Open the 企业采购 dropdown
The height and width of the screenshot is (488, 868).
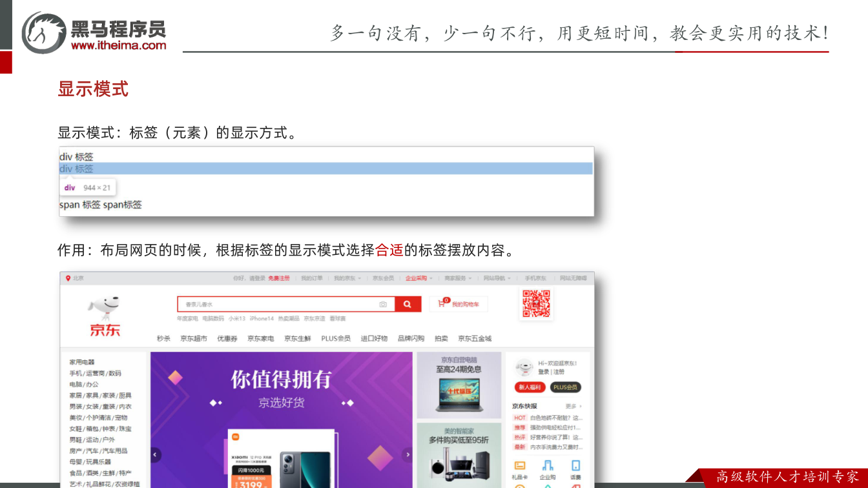tap(418, 278)
